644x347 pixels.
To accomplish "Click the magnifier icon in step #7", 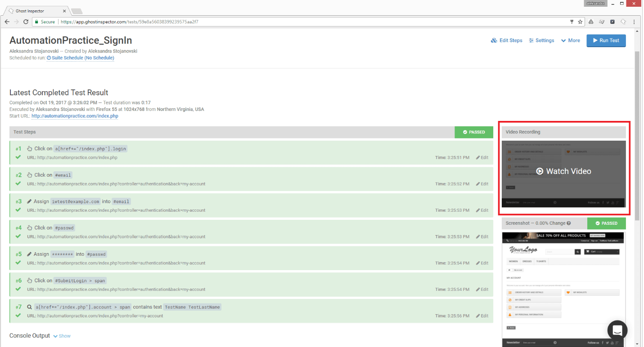I will pos(29,307).
